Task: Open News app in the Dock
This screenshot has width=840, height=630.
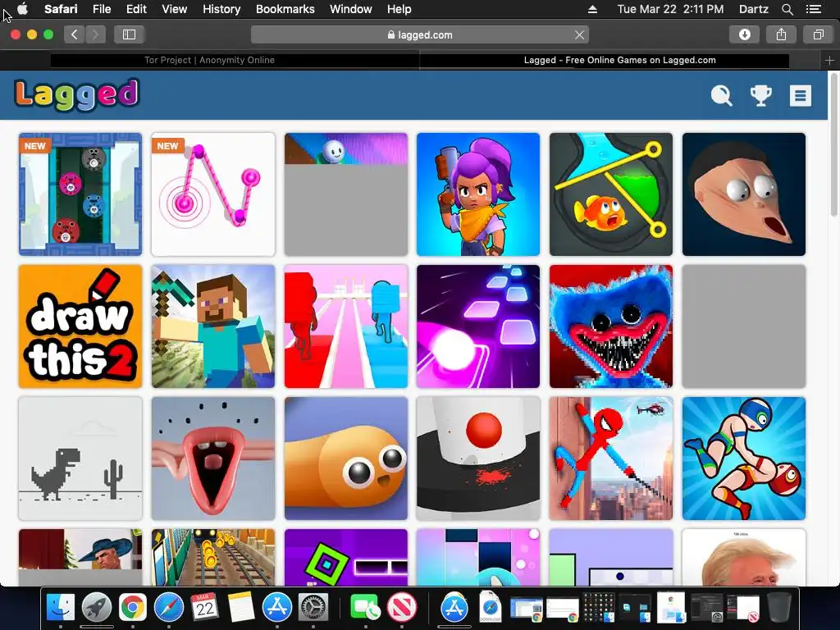Action: point(402,608)
